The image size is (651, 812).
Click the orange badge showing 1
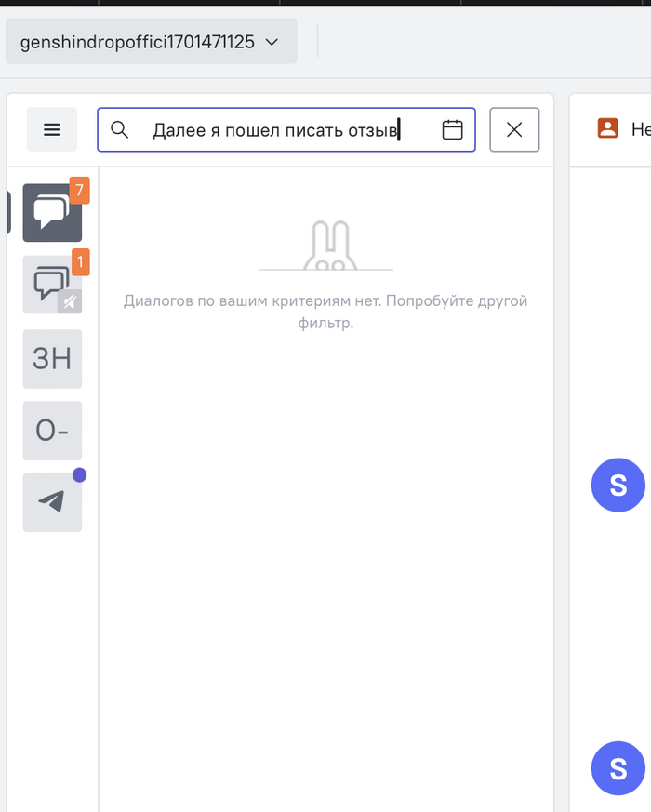click(x=80, y=262)
